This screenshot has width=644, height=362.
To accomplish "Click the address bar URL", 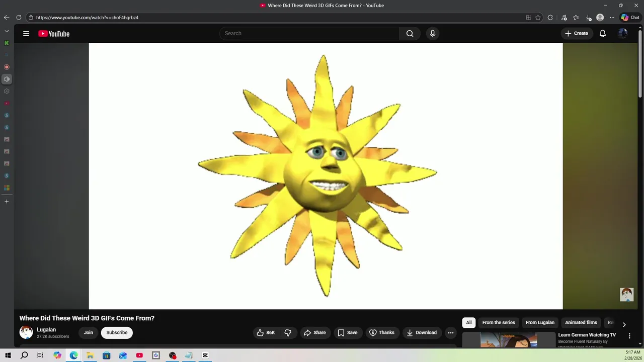I will pyautogui.click(x=87, y=18).
